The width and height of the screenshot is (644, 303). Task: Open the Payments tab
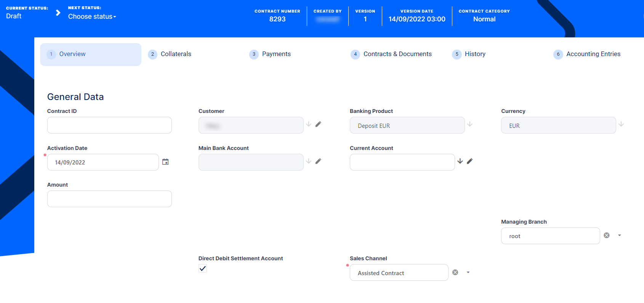click(x=276, y=54)
